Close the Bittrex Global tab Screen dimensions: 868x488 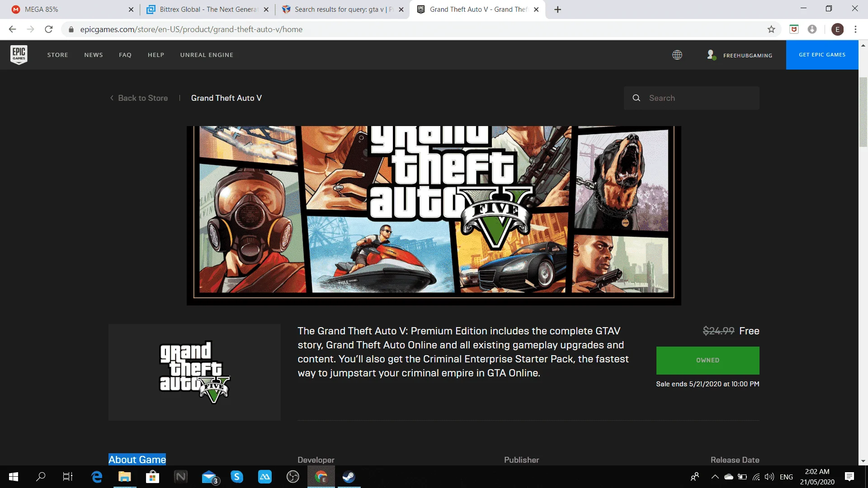point(266,9)
